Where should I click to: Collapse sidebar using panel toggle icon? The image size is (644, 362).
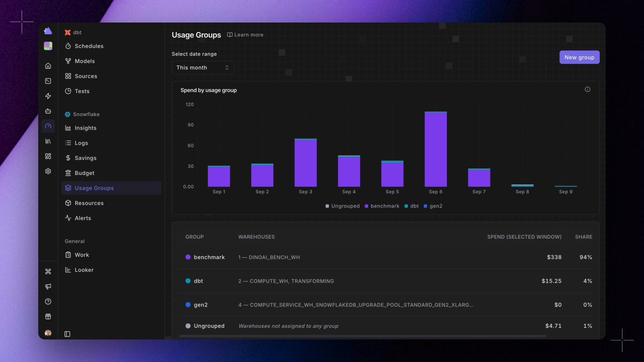pos(67,334)
